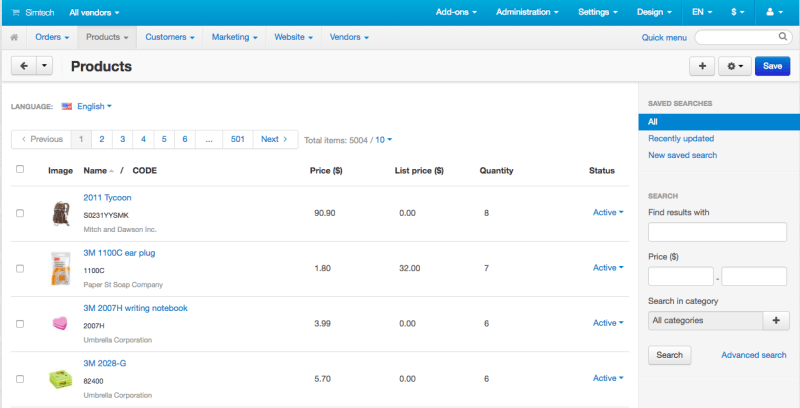Click the language flag icon

(x=67, y=106)
